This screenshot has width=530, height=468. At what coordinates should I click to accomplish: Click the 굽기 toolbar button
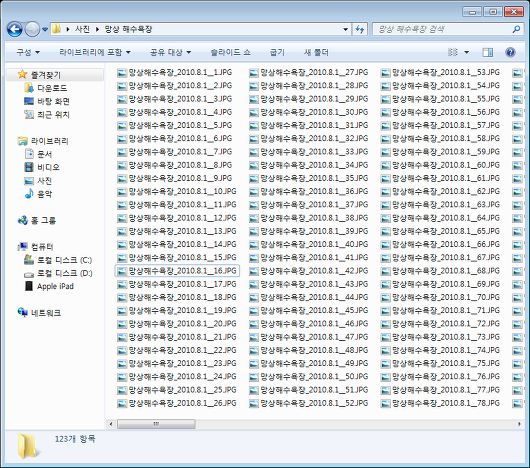coord(277,52)
